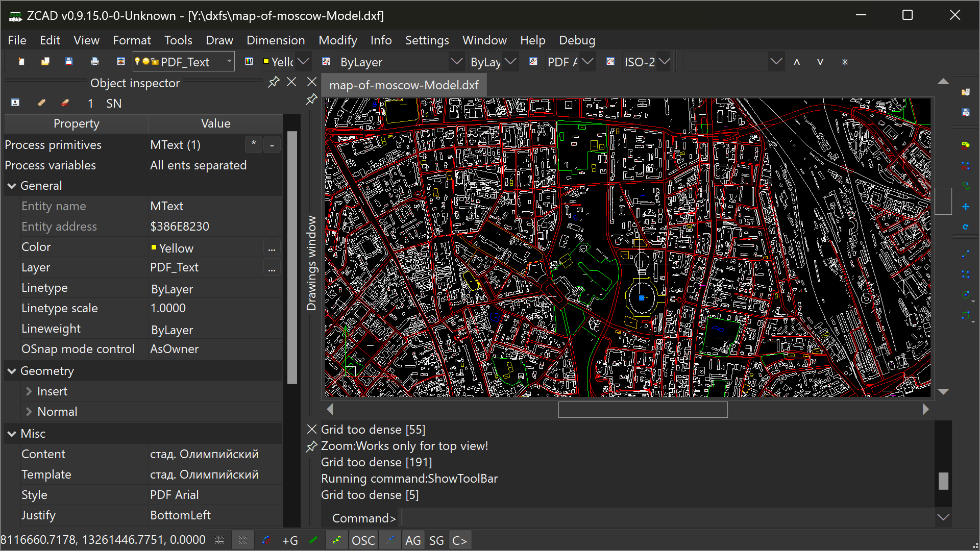
Task: Toggle the dotted grid display button
Action: [x=243, y=540]
